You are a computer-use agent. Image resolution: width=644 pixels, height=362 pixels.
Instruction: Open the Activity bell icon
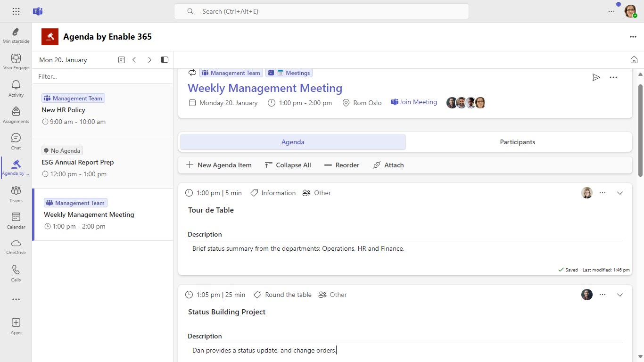16,88
